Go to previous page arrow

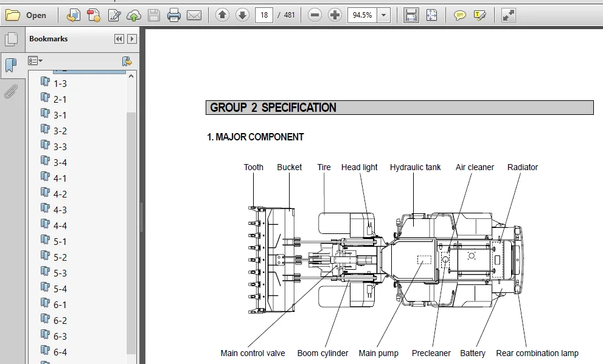coord(222,15)
